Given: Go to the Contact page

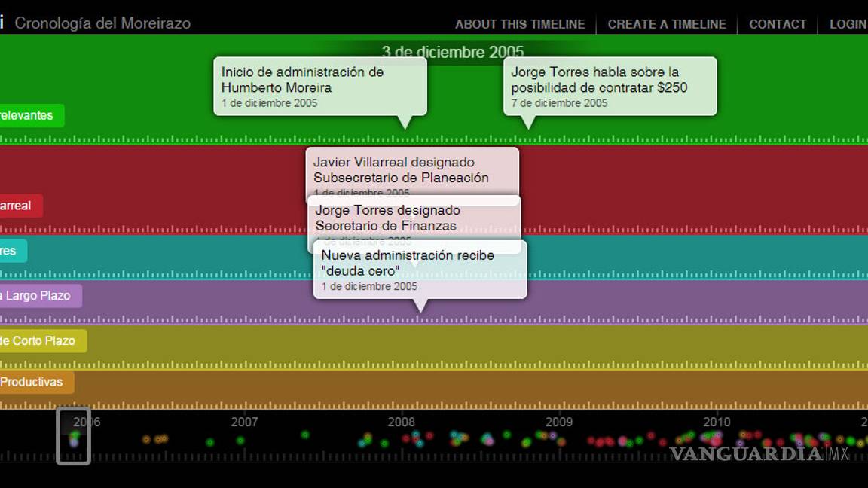Looking at the screenshot, I should (778, 24).
